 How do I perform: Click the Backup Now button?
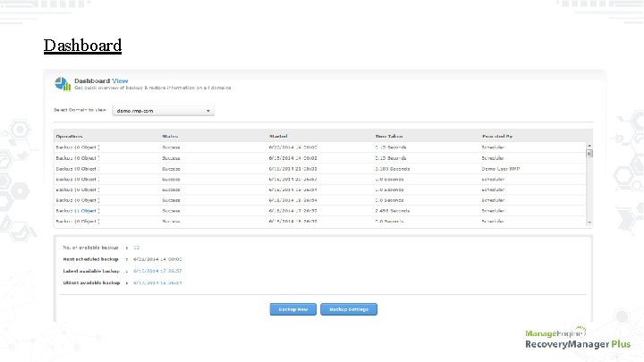point(292,309)
